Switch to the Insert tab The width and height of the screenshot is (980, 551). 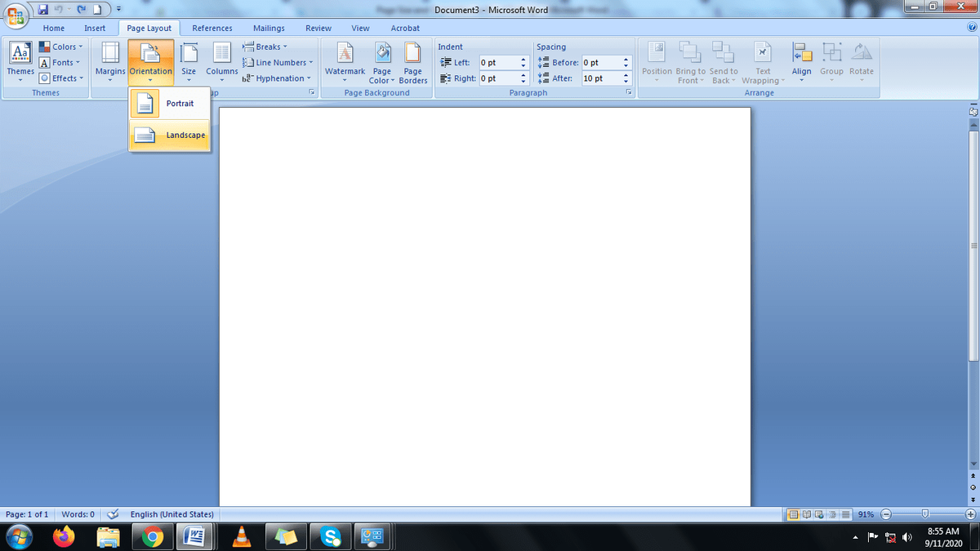click(x=95, y=29)
